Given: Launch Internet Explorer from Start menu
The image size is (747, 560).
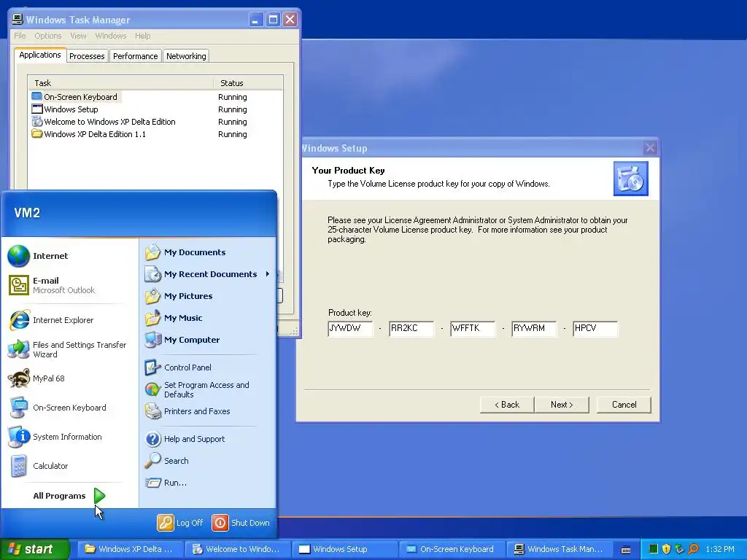Looking at the screenshot, I should pyautogui.click(x=51, y=320).
